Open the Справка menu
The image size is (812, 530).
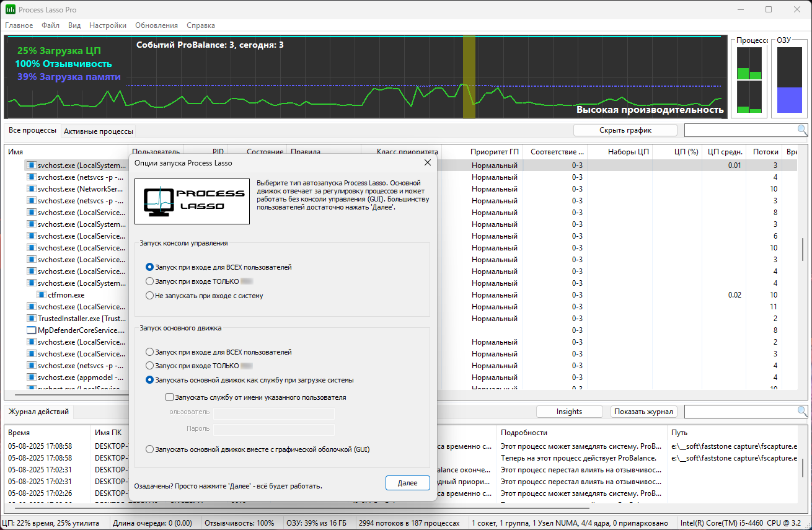(201, 25)
